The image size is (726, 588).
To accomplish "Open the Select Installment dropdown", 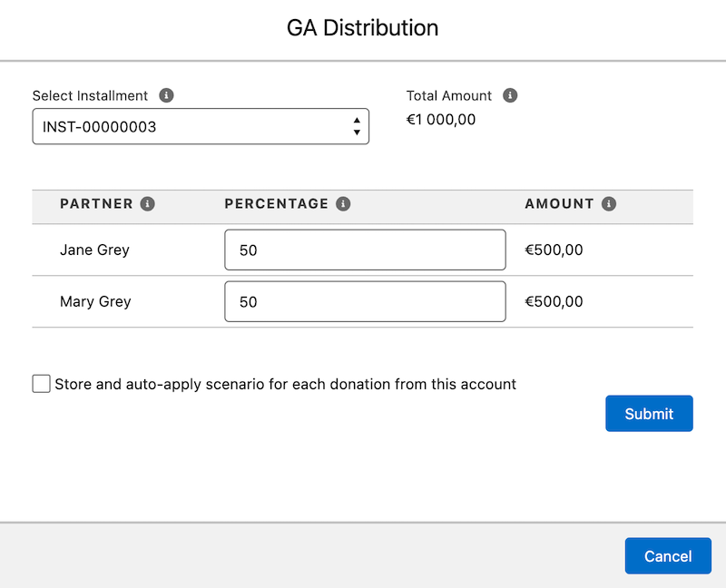I will pyautogui.click(x=201, y=127).
